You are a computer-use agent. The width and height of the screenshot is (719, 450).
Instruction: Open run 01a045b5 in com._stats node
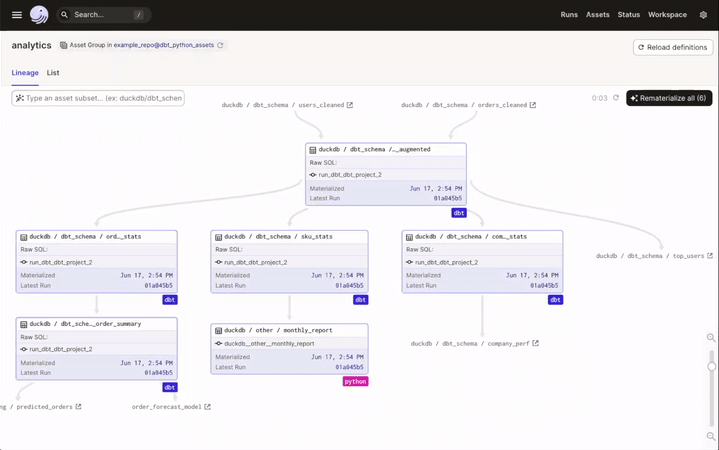(544, 286)
